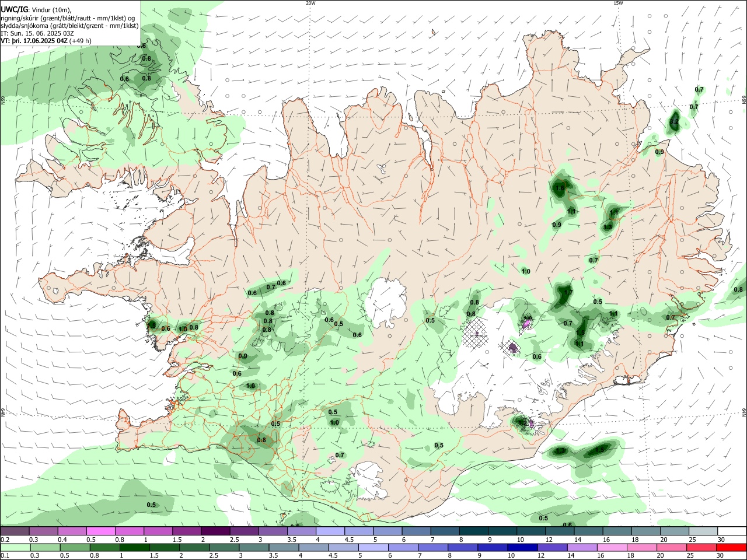Click the UWC/IG title text
747x560 pixels.
(x=13, y=10)
